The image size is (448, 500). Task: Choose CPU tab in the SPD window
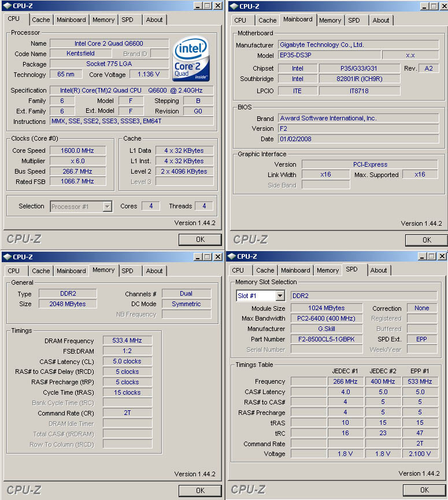tap(238, 270)
